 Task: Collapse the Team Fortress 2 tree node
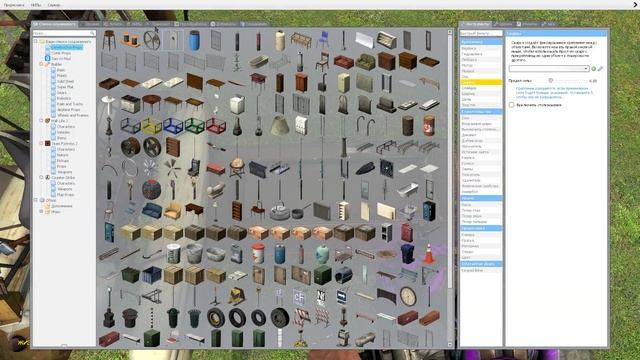coord(41,143)
